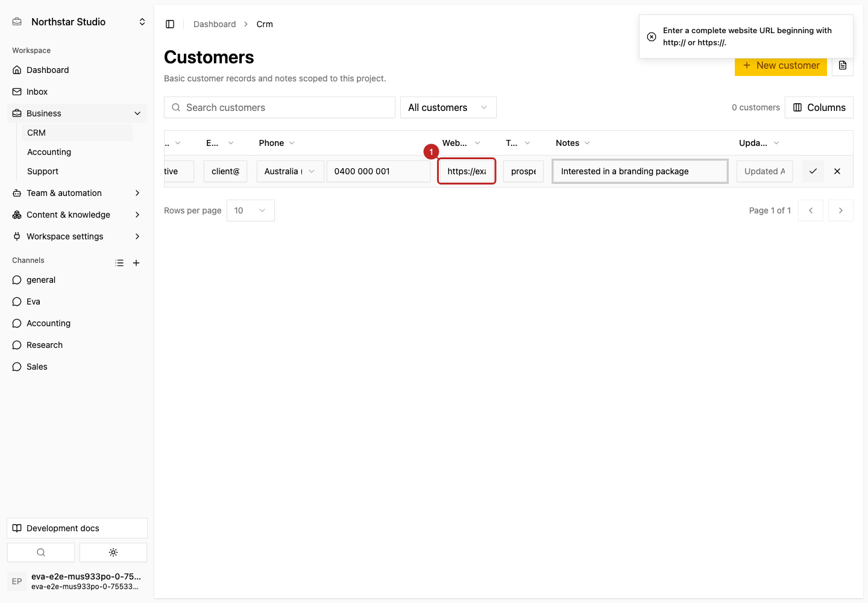Open Support under Business
The width and height of the screenshot is (868, 603).
[77, 171]
